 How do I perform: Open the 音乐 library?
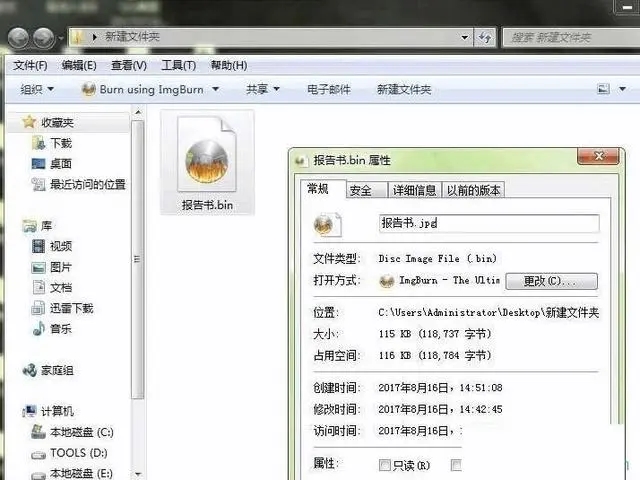point(52,329)
